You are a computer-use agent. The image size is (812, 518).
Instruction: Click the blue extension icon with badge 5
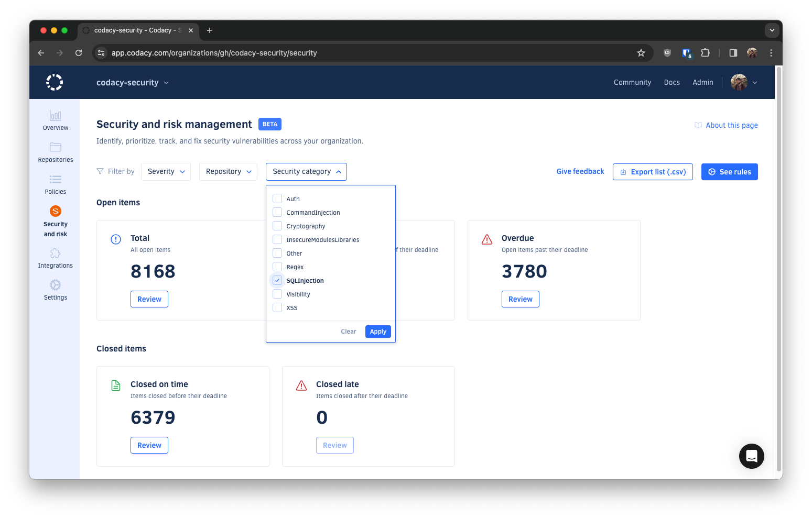point(687,53)
